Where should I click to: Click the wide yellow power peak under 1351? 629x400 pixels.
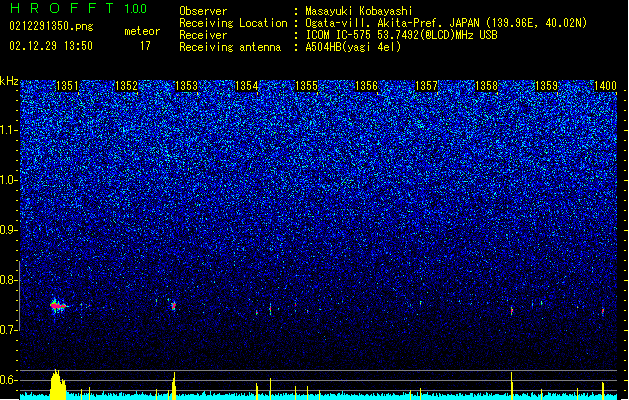(58, 384)
